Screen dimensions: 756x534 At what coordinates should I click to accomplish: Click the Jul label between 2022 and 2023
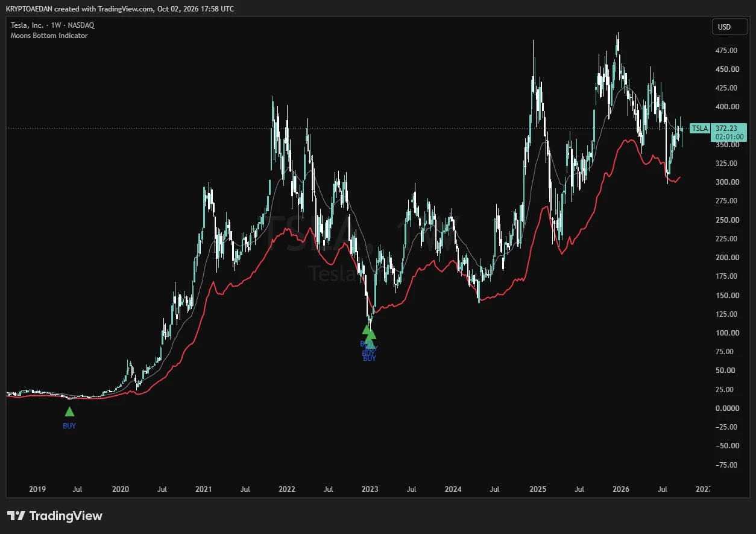[x=328, y=489]
